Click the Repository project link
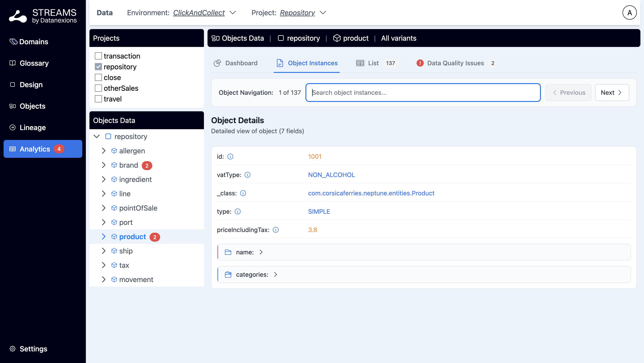This screenshot has width=644, height=363. click(297, 13)
